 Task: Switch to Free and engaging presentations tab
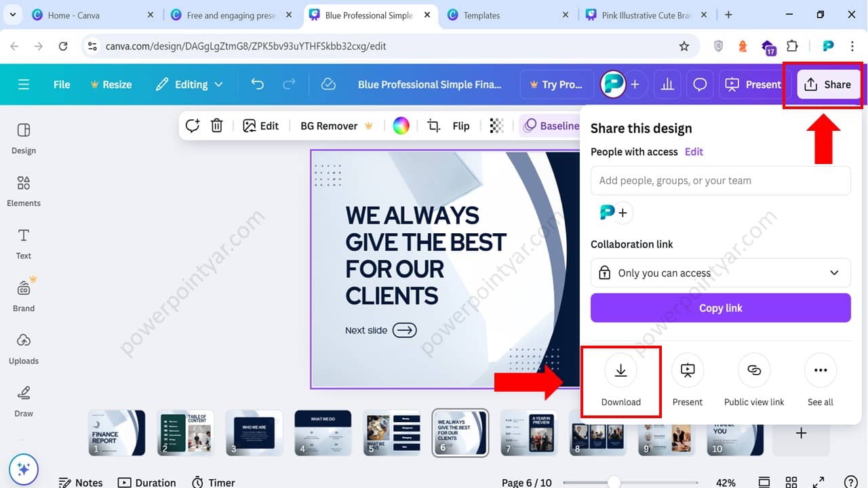tap(231, 15)
